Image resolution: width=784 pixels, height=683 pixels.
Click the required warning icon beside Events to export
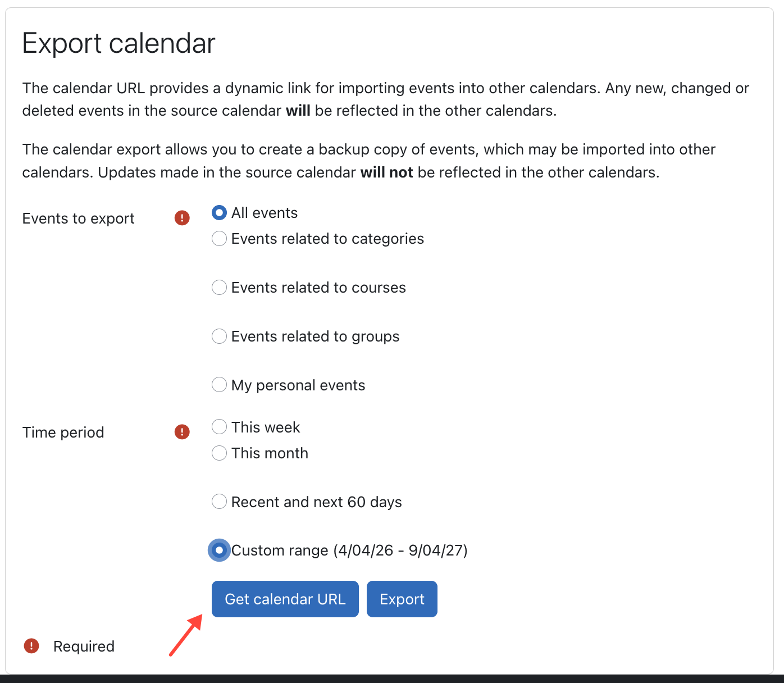182,218
